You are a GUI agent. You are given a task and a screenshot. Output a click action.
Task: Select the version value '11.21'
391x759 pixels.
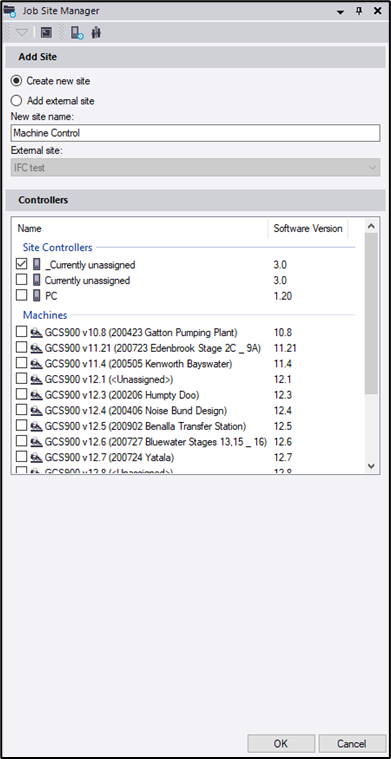tap(285, 348)
